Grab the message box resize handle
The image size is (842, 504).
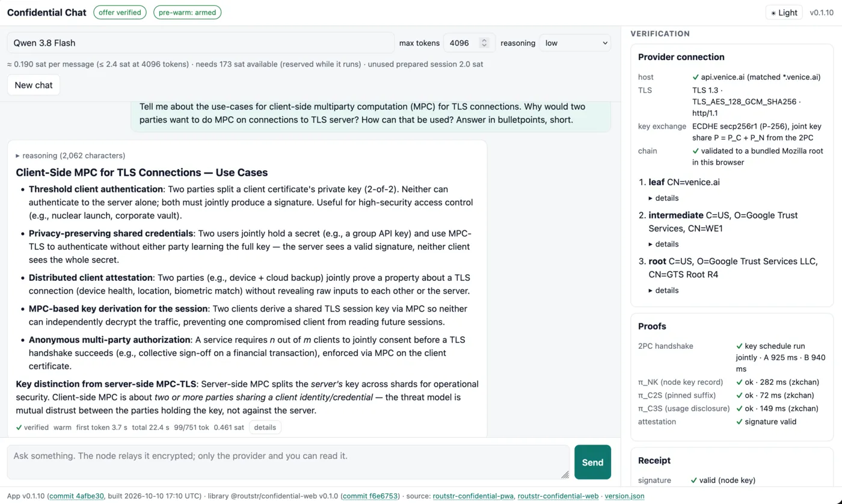(565, 475)
